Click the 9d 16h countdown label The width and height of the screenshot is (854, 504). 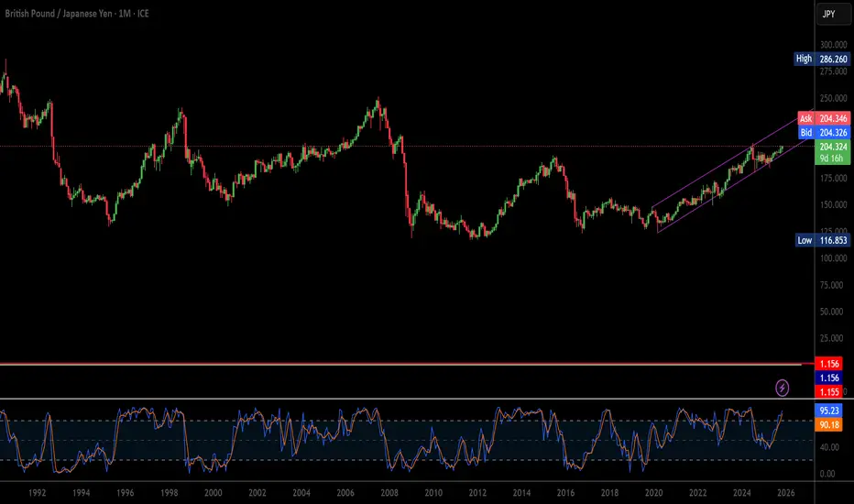click(x=833, y=159)
